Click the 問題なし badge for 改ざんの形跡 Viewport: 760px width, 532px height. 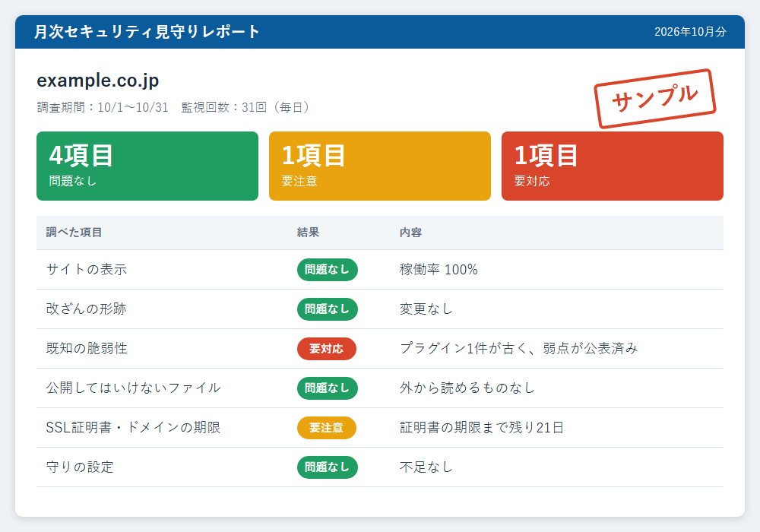point(327,309)
